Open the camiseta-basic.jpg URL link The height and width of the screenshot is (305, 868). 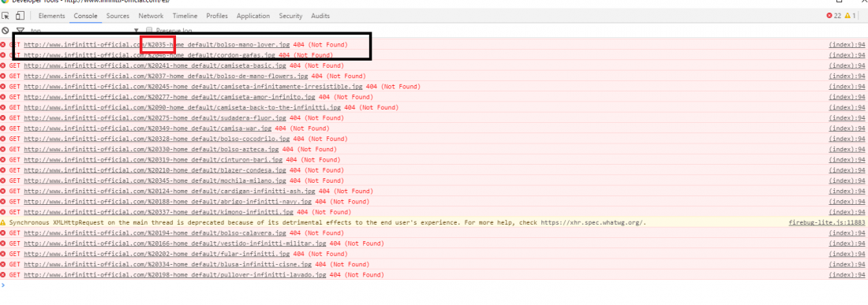155,65
